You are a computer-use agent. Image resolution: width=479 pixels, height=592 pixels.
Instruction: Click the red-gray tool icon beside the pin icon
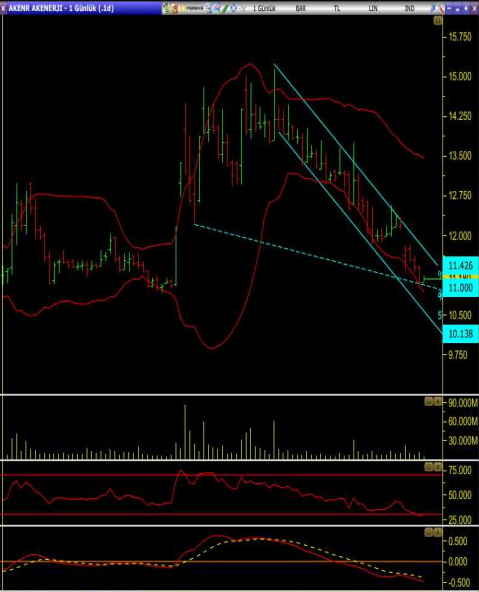441,8
